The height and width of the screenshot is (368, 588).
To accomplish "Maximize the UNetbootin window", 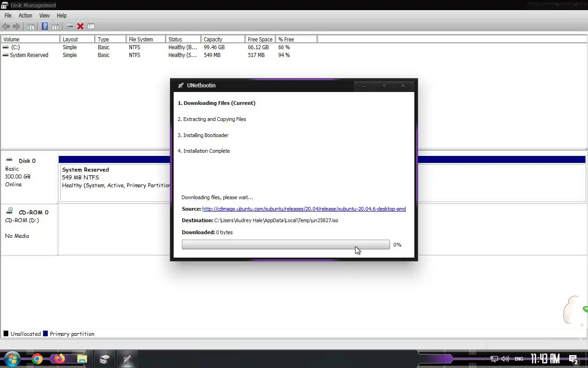I will [x=384, y=86].
